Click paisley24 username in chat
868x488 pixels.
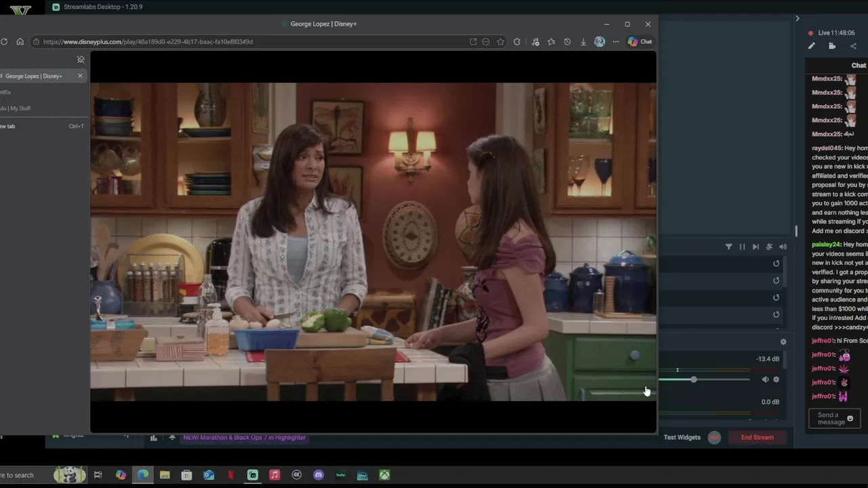click(x=826, y=245)
